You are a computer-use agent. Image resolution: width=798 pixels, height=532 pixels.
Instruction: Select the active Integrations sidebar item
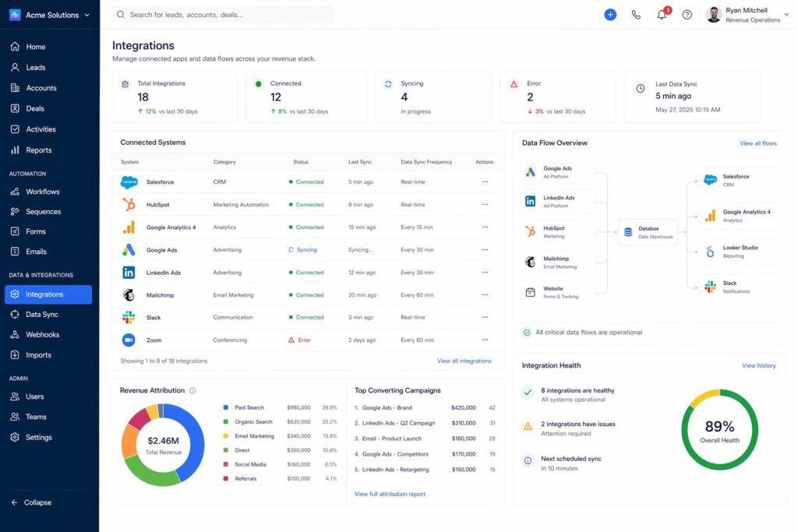48,294
